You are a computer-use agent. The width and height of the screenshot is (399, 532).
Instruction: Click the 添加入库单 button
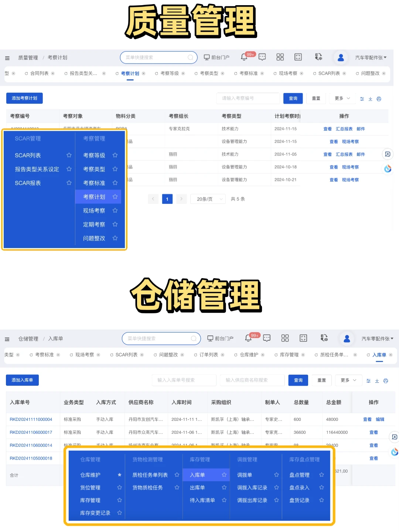(x=22, y=380)
